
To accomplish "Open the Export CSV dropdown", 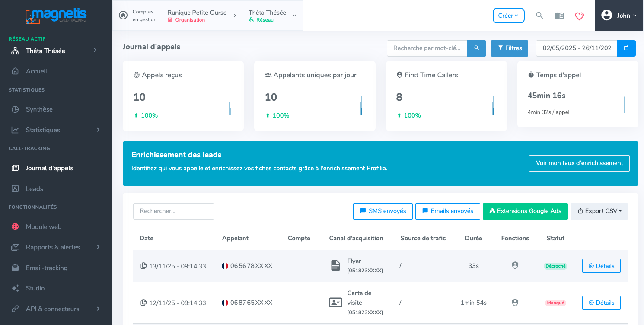I will coord(599,211).
